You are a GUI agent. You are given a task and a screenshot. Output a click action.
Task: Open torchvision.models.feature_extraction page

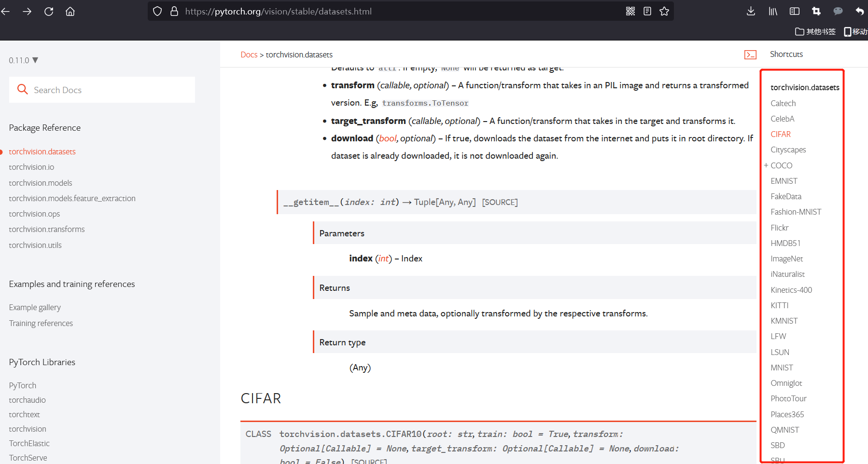(72, 198)
